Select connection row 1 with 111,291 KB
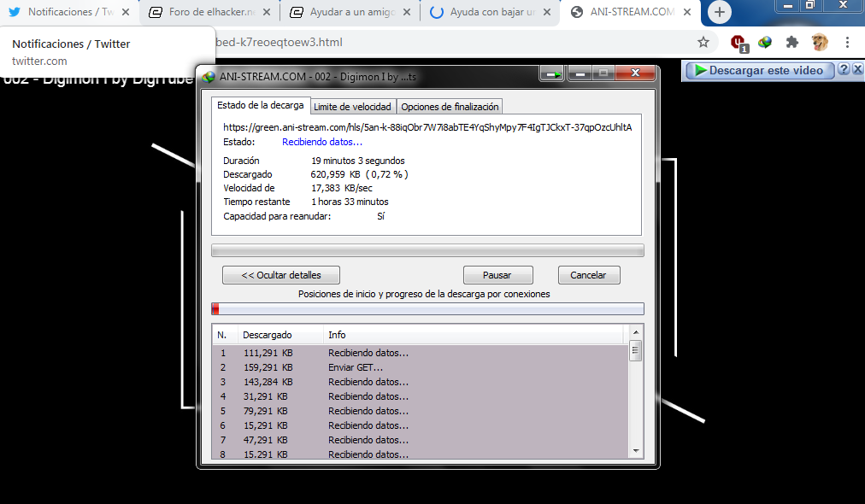The height and width of the screenshot is (504, 865). pyautogui.click(x=421, y=353)
